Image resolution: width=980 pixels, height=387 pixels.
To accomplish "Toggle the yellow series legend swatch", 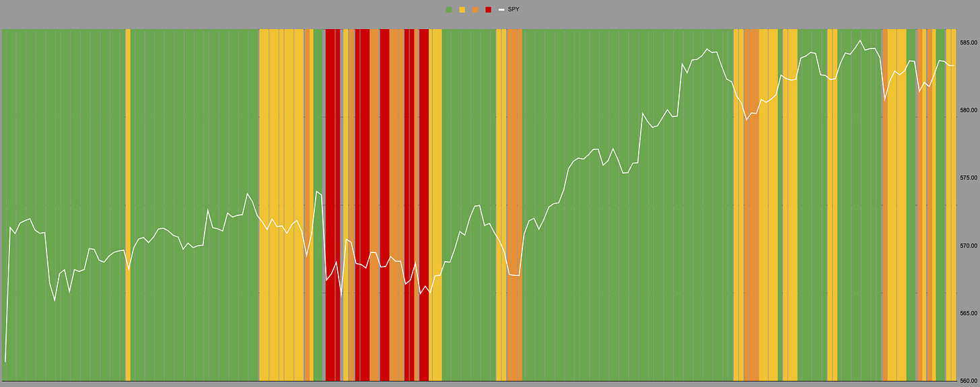I will pos(462,9).
